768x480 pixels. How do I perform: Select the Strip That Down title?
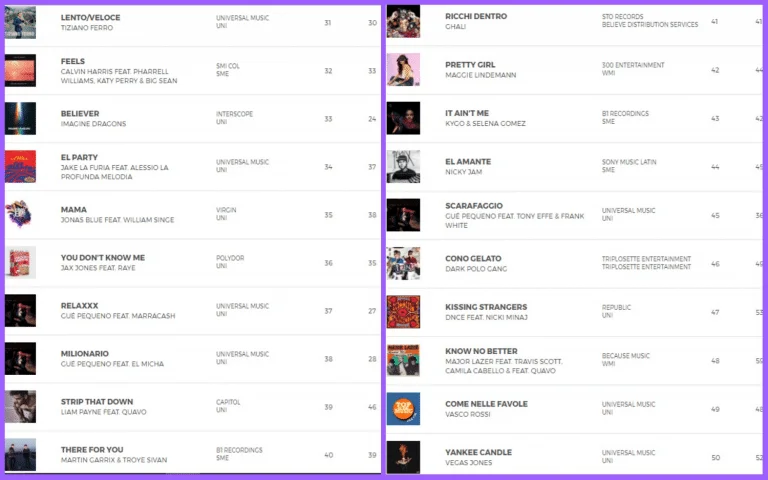tap(97, 402)
